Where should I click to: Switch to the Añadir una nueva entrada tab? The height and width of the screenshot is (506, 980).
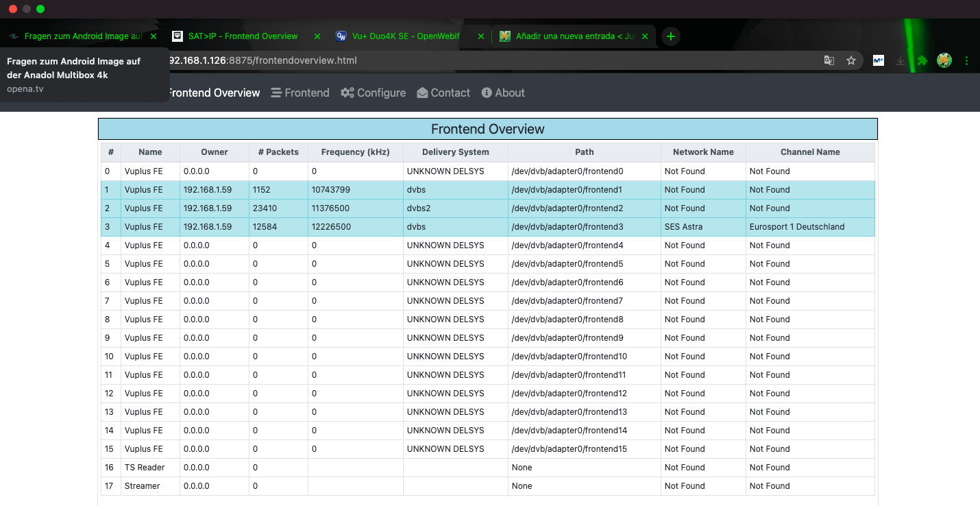click(565, 36)
